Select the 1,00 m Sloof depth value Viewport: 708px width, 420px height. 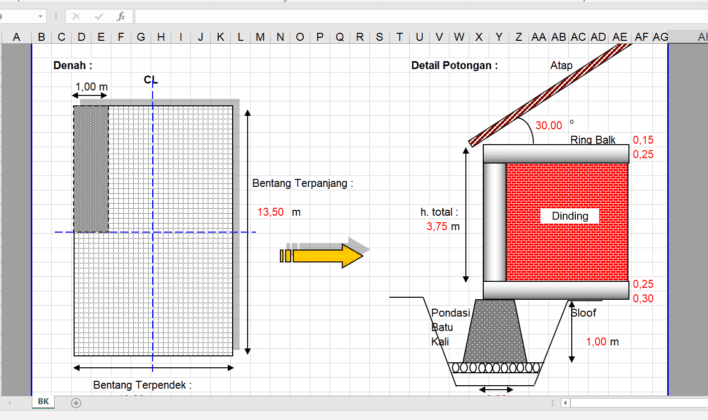click(596, 341)
